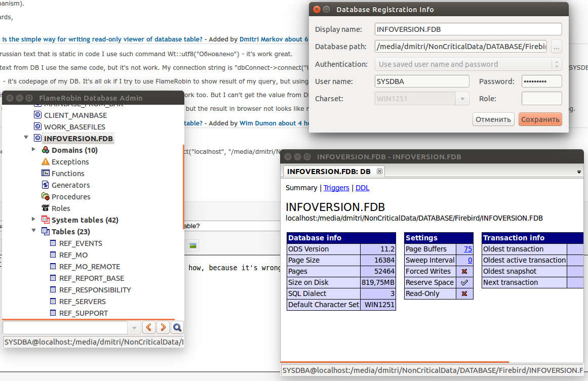588x381 pixels.
Task: Collapse the INFOVERSION.FDB tree node
Action: pos(26,138)
